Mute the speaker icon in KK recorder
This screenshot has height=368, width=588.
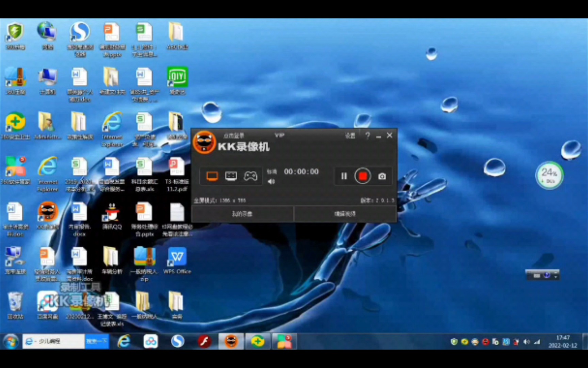coord(271,182)
